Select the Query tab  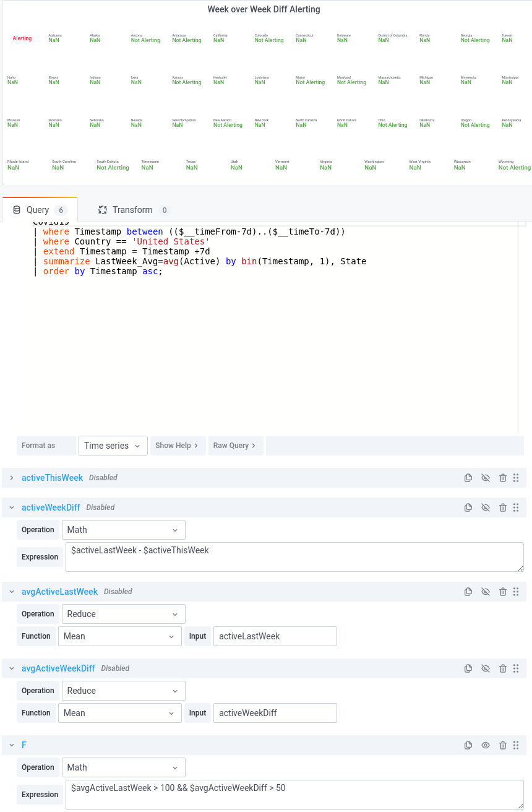(38, 209)
